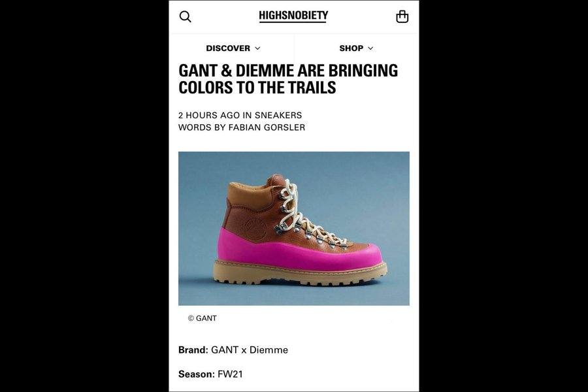Open the Sneakers category link
The image size is (588, 392).
[278, 115]
